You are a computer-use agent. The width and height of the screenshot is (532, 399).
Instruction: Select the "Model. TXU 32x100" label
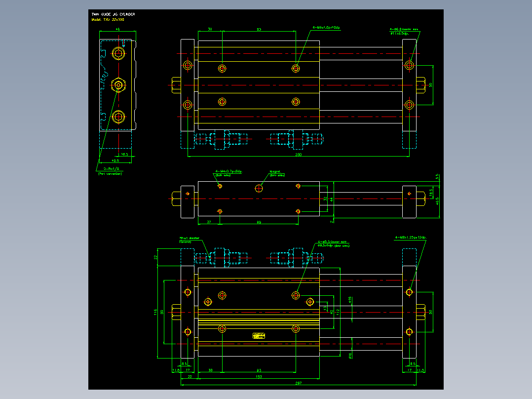(108, 20)
